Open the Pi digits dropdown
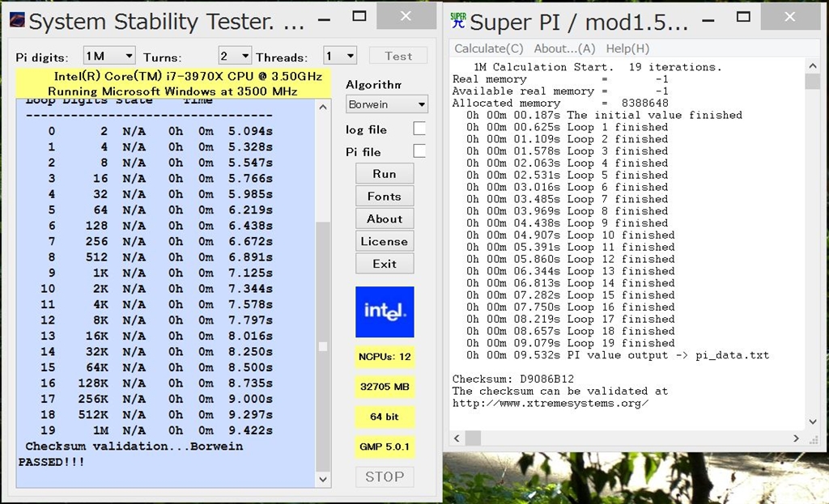Viewport: 829px width, 504px height. (109, 56)
